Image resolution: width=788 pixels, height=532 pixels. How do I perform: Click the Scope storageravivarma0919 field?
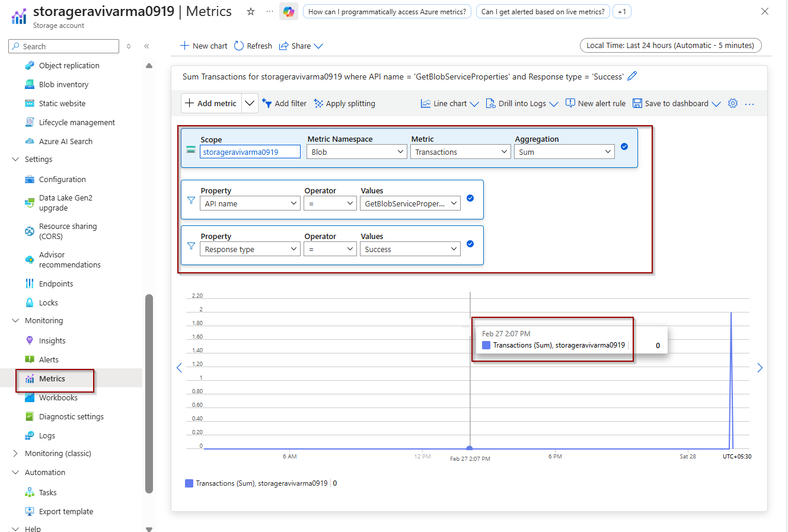point(250,152)
